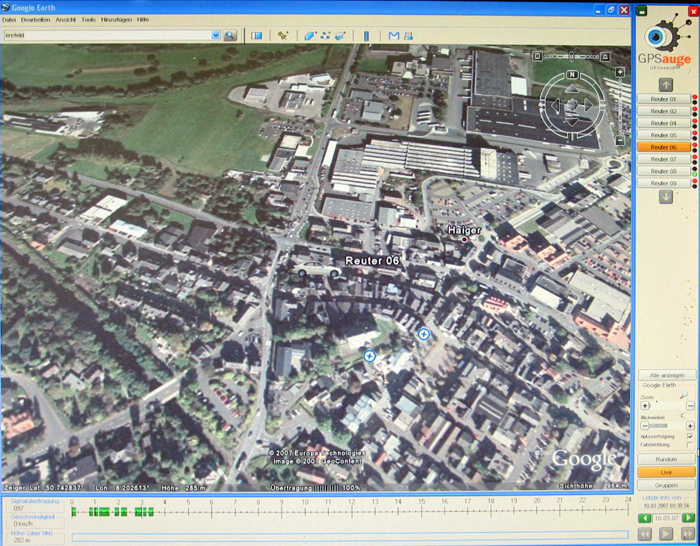Click the ruler toolbar icon

(366, 35)
